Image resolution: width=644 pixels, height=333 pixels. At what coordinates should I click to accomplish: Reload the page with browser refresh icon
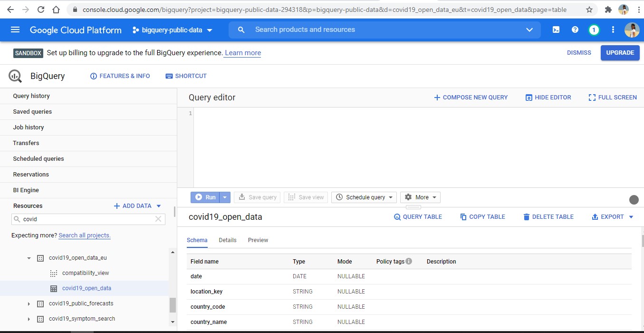(x=41, y=10)
